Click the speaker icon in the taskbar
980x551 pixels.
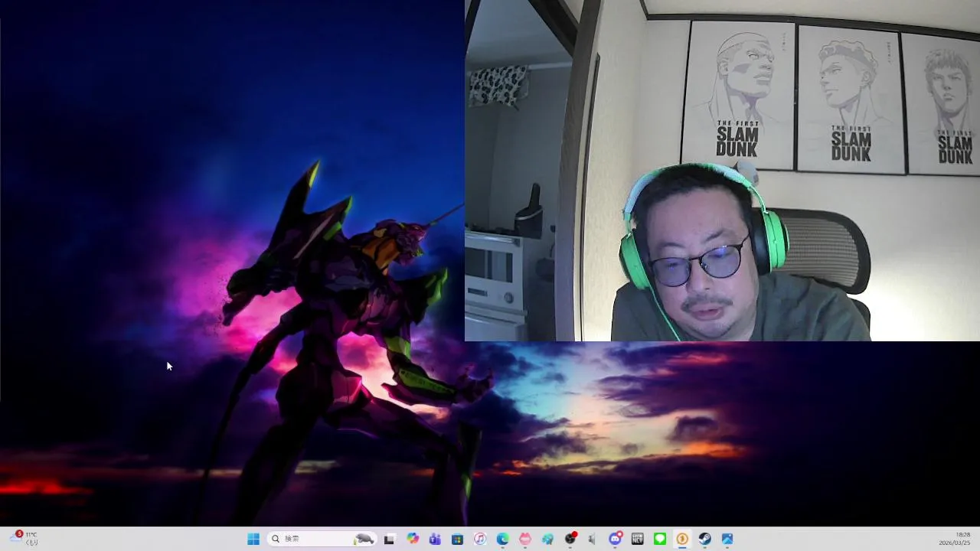(x=592, y=539)
